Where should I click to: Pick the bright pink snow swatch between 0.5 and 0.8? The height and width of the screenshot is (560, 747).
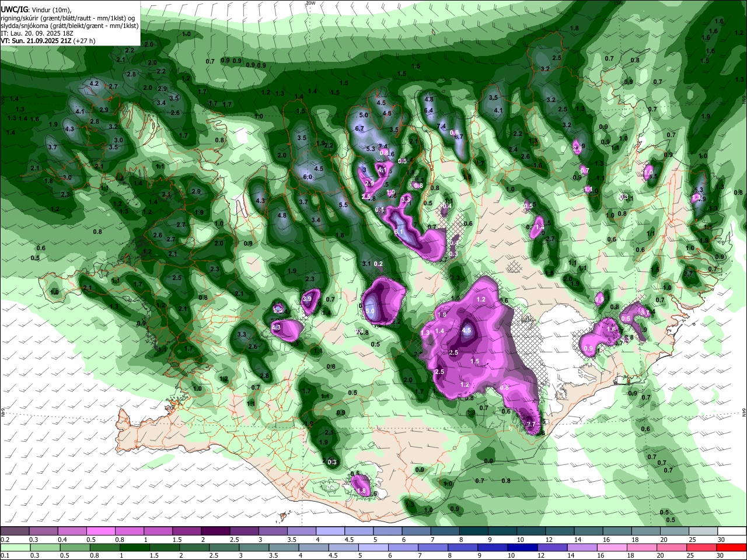click(x=100, y=531)
